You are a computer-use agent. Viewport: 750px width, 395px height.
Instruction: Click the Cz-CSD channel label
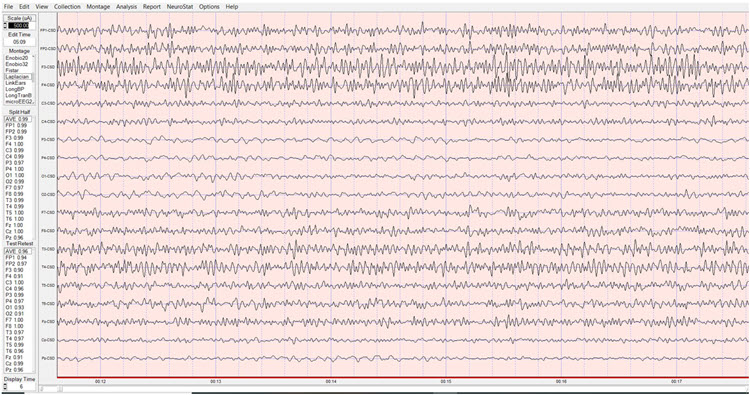point(49,340)
